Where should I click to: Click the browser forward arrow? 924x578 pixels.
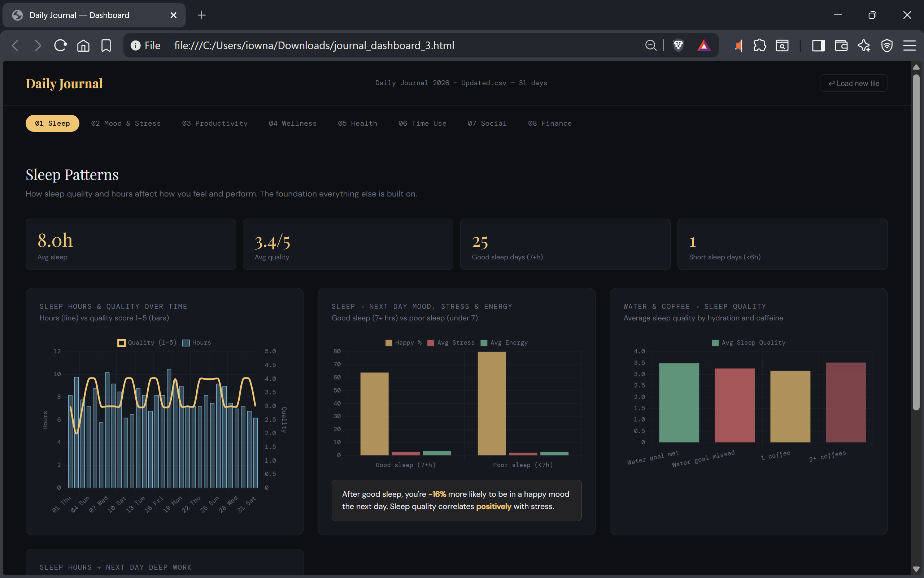tap(38, 46)
